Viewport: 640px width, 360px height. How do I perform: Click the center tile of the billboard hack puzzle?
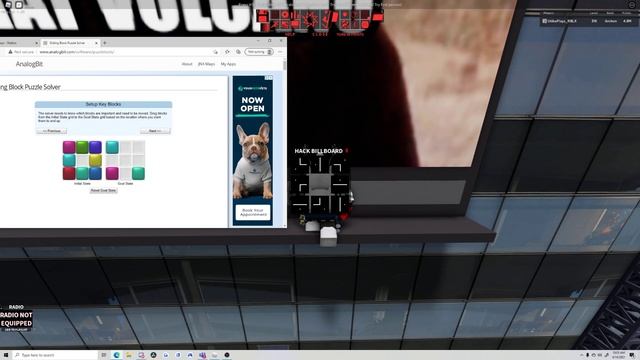coord(320,184)
